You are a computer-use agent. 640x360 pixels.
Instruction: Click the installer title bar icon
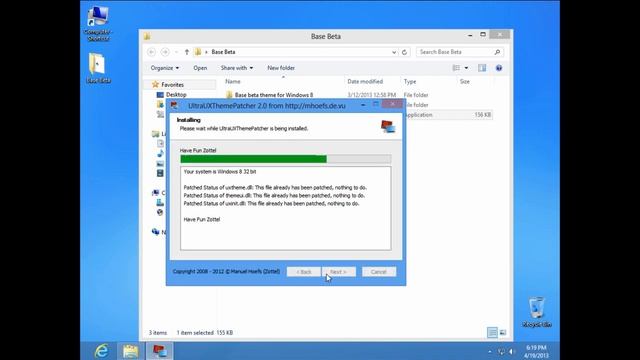(x=174, y=105)
